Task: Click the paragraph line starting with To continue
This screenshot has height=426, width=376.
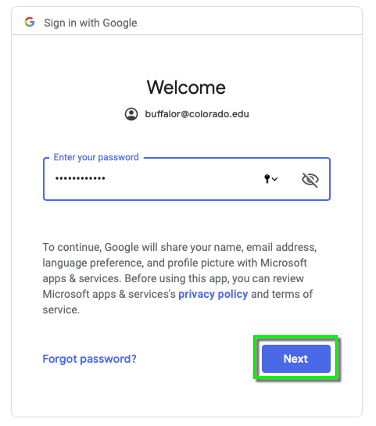Action: pyautogui.click(x=180, y=247)
